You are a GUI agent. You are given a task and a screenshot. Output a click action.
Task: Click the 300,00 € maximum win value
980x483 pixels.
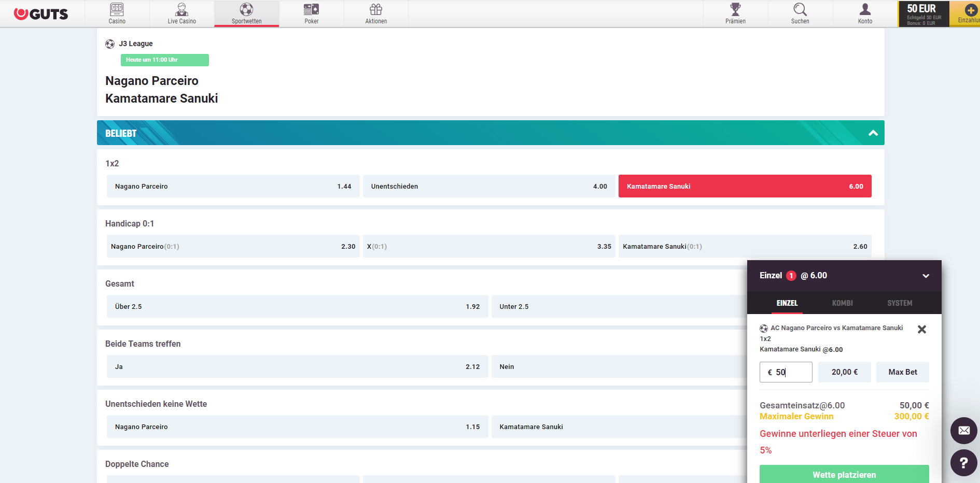click(912, 416)
